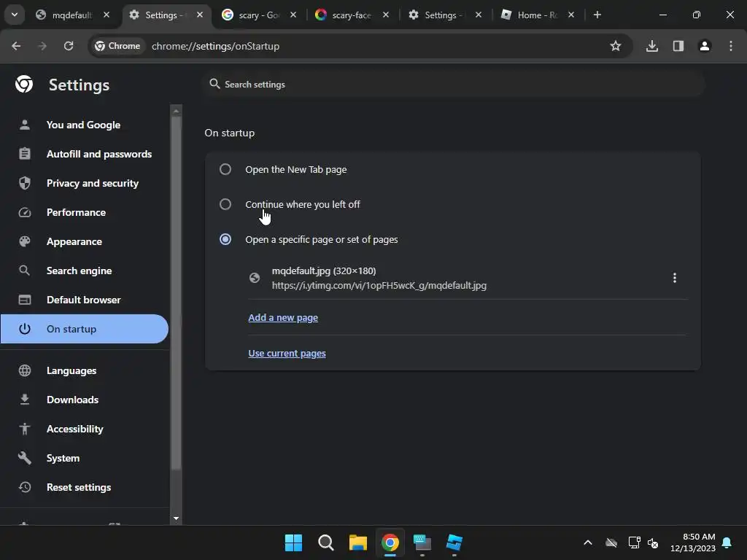
Task: Go back to the previous page
Action: tap(16, 46)
